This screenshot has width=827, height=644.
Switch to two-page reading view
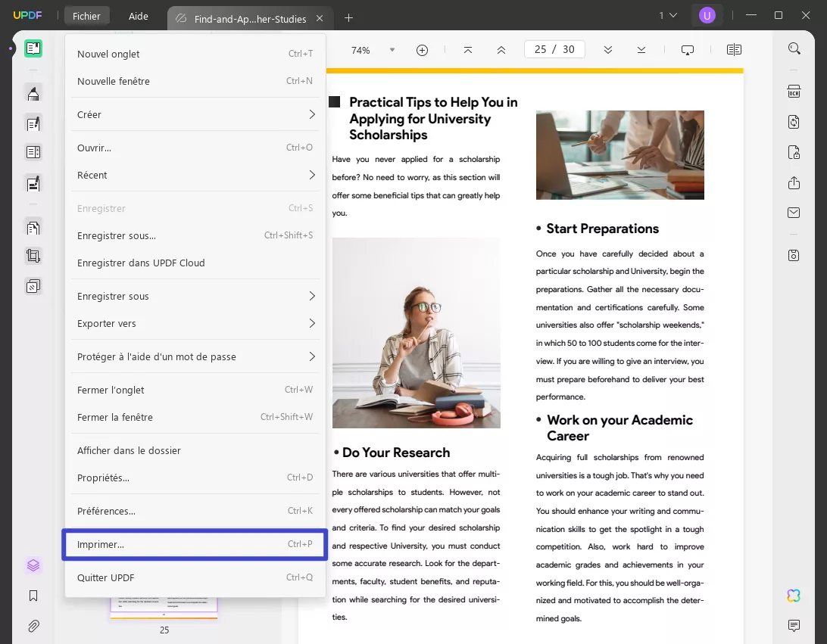click(733, 49)
